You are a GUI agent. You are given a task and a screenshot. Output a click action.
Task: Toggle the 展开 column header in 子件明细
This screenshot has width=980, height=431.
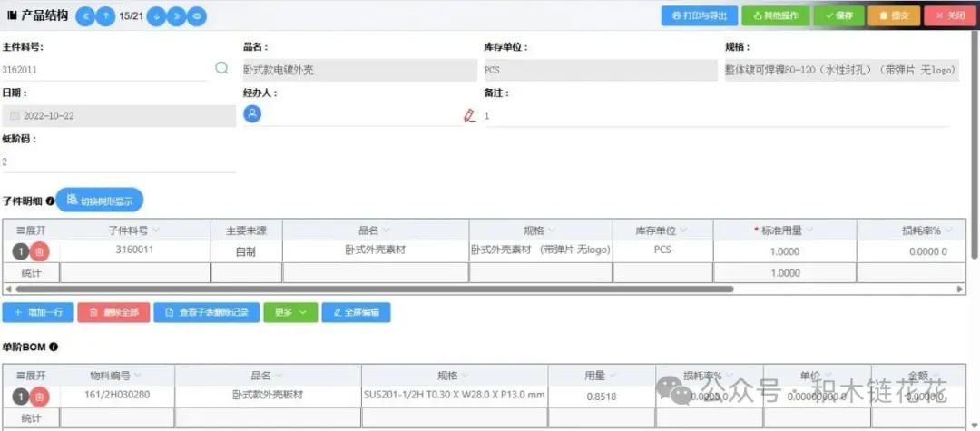pyautogui.click(x=31, y=230)
